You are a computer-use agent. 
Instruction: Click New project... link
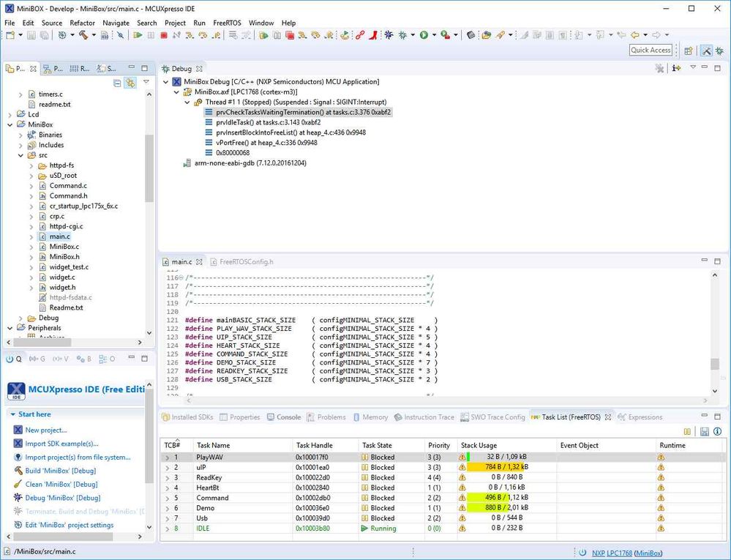(x=45, y=430)
